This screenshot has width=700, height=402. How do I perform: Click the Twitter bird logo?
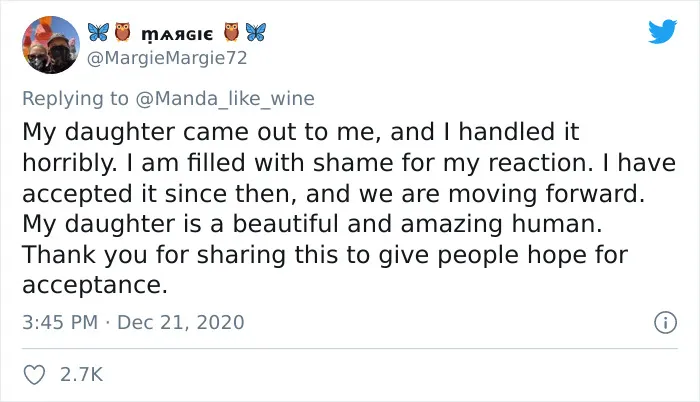(662, 31)
